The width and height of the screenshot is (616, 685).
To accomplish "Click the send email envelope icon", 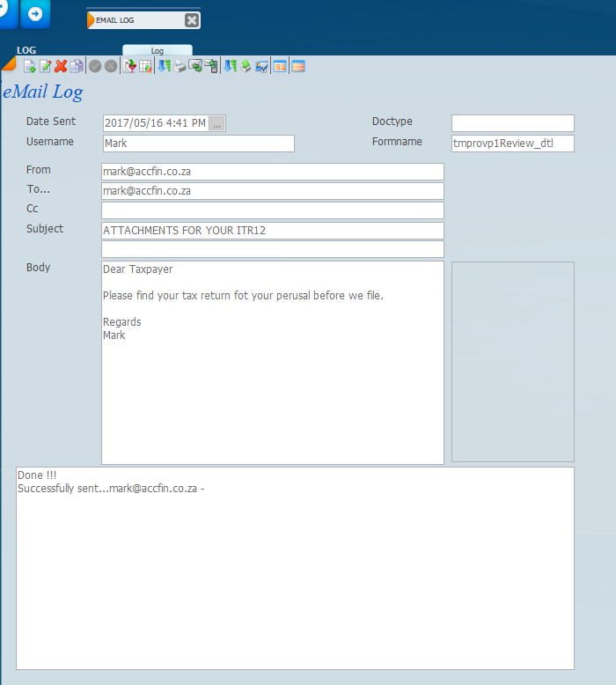I will click(x=195, y=66).
